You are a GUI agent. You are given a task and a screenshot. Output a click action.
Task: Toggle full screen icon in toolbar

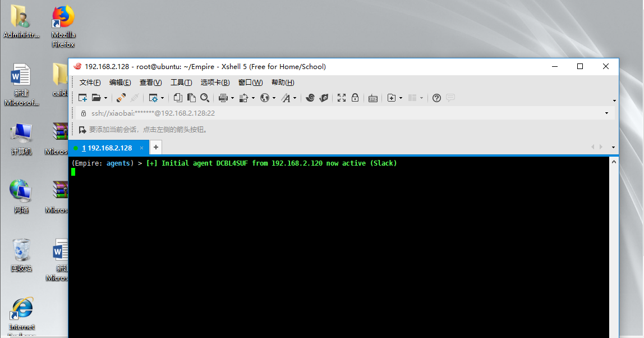pyautogui.click(x=341, y=98)
